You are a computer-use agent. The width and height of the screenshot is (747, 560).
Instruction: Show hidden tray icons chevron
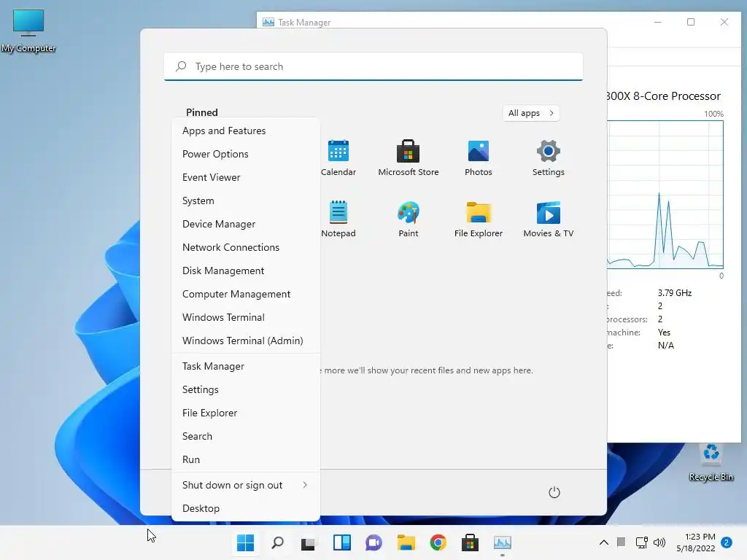point(603,542)
